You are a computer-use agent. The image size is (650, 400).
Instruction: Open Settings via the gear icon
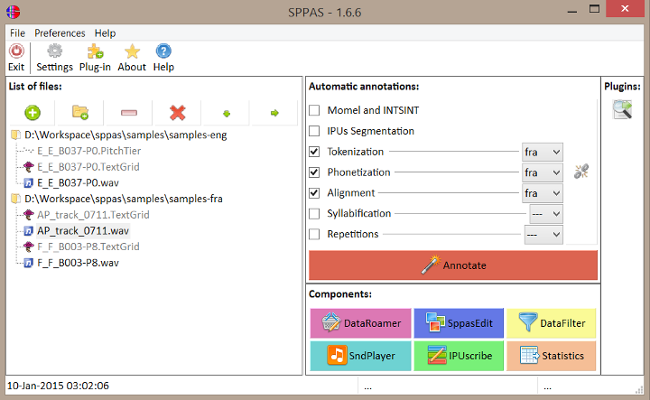point(54,51)
